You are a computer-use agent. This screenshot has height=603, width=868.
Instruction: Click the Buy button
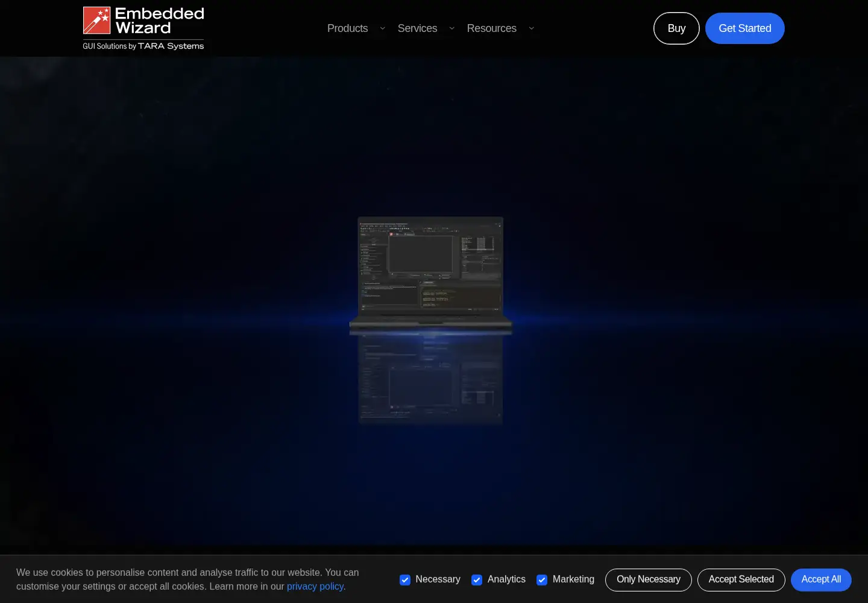(x=676, y=28)
